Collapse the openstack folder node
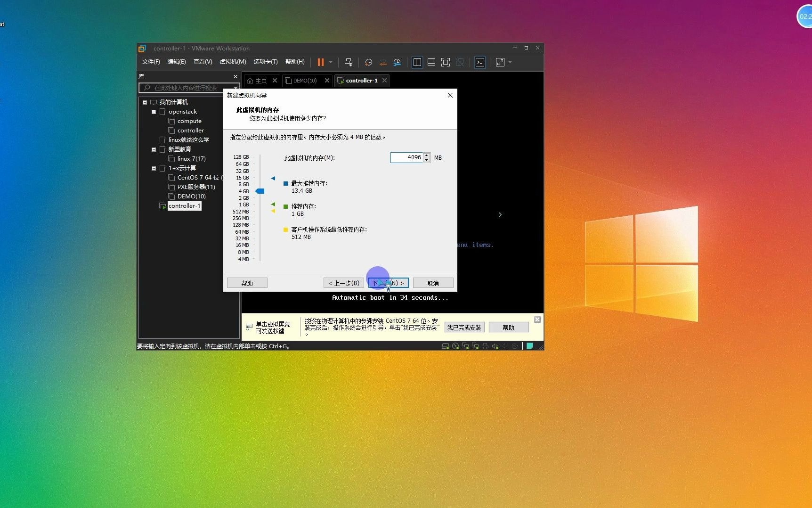 coord(154,112)
